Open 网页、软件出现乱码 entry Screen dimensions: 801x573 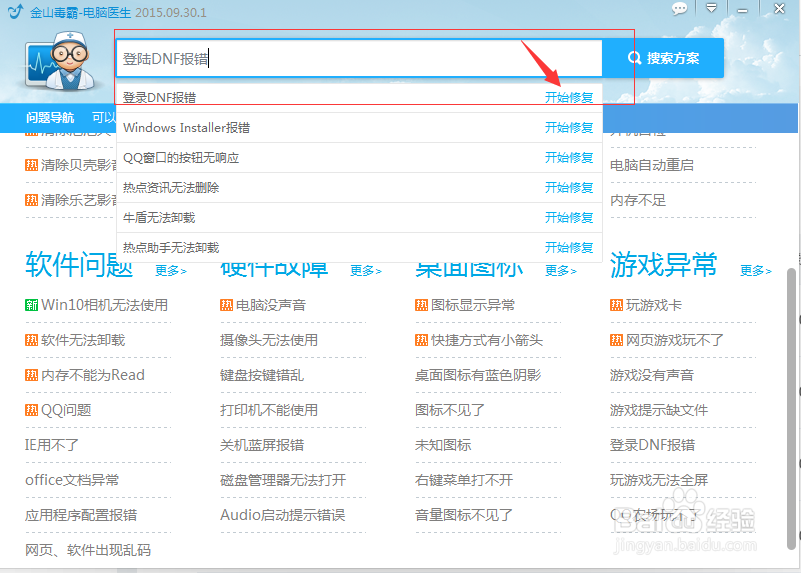coord(88,550)
